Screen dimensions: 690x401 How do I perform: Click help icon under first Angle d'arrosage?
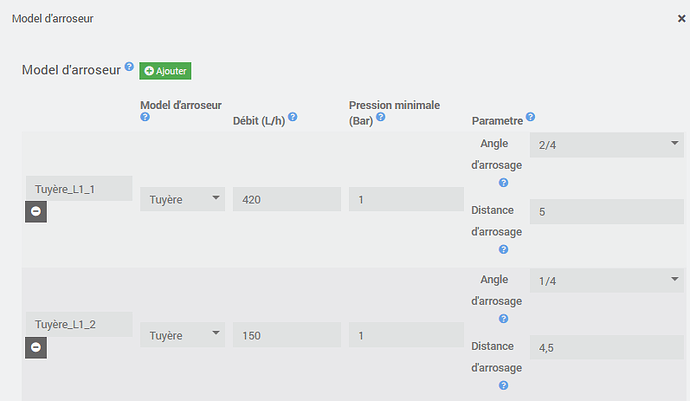(x=503, y=182)
